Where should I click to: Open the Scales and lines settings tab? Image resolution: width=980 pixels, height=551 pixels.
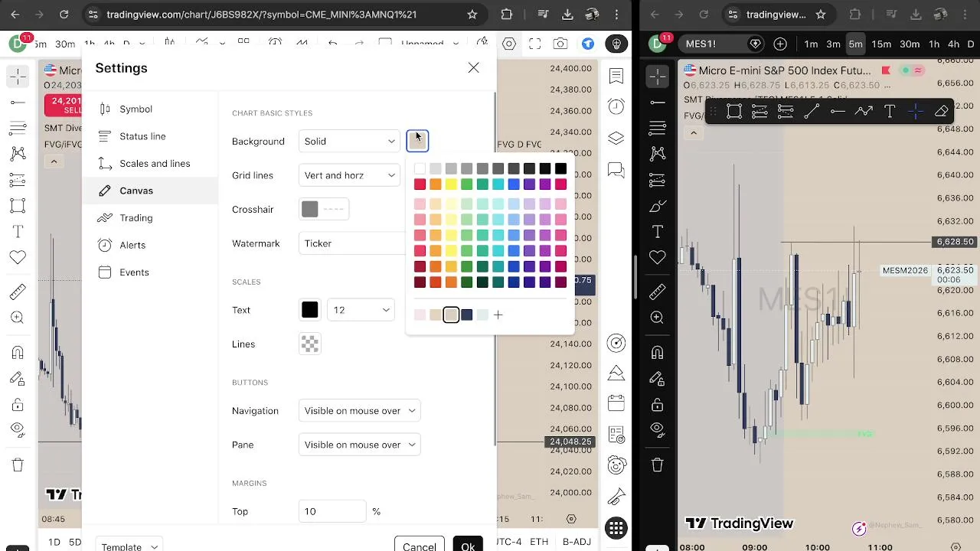[x=150, y=164]
